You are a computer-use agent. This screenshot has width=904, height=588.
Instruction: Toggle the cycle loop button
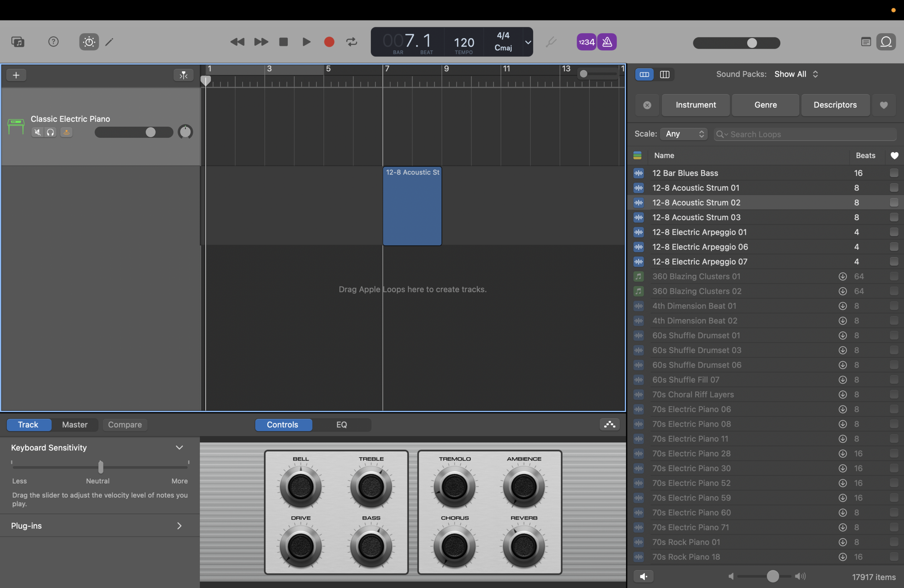352,42
